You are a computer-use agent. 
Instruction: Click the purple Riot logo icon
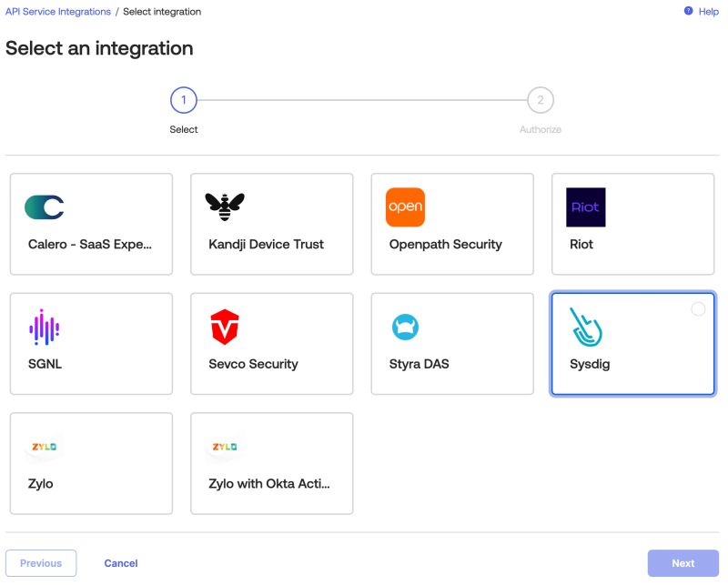click(584, 207)
